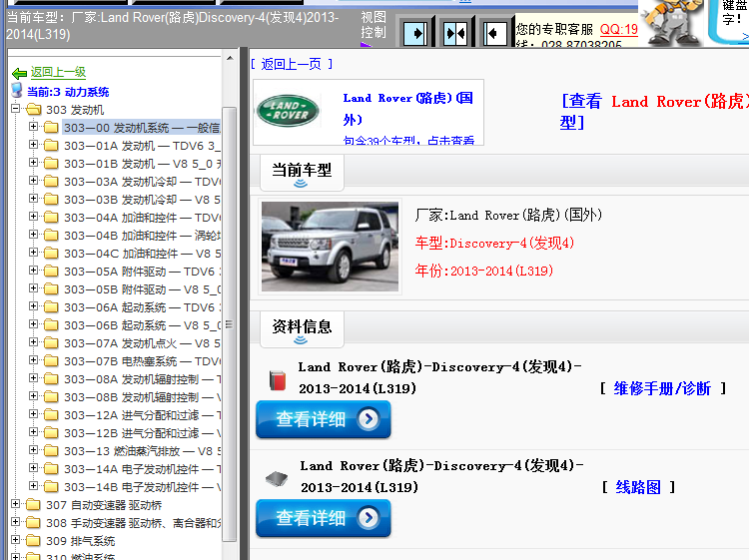Select 303-03B 发动机冷却 V8 row
Viewport: 749px width, 560px height.
142,200
